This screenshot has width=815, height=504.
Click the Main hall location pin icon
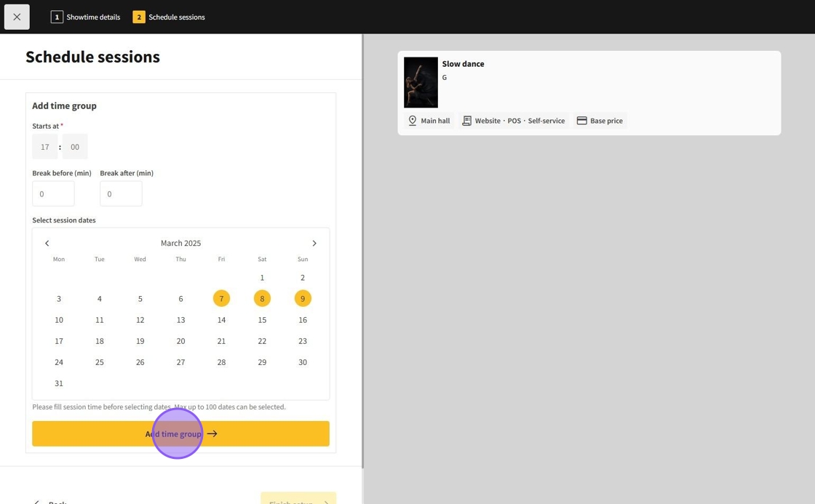[413, 121]
